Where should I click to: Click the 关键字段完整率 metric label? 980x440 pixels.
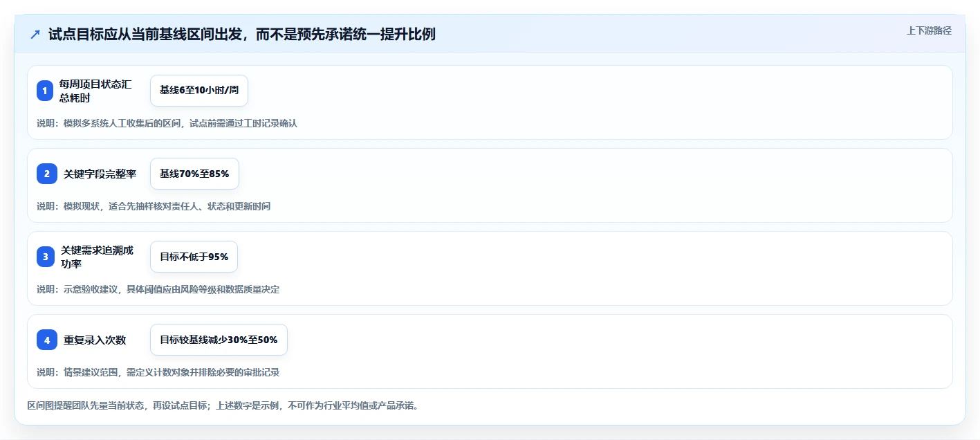(100, 174)
